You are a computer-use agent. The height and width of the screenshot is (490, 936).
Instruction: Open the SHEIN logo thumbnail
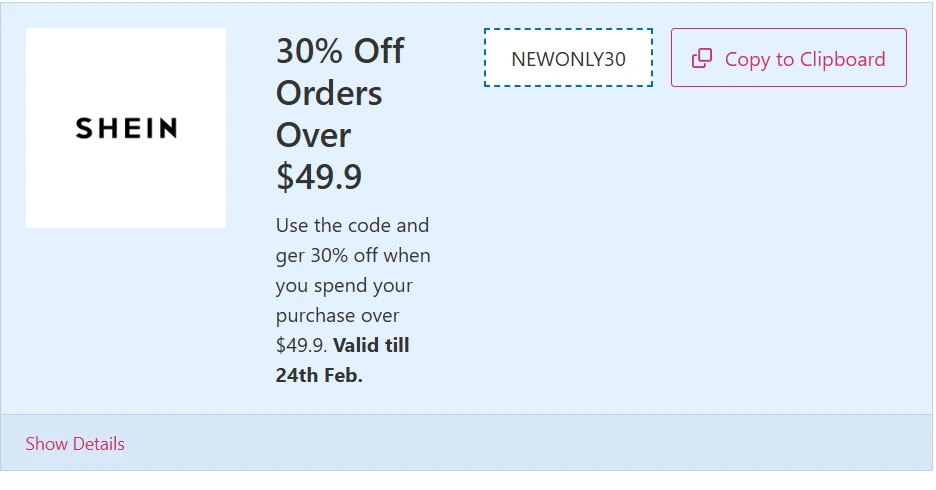pos(126,128)
